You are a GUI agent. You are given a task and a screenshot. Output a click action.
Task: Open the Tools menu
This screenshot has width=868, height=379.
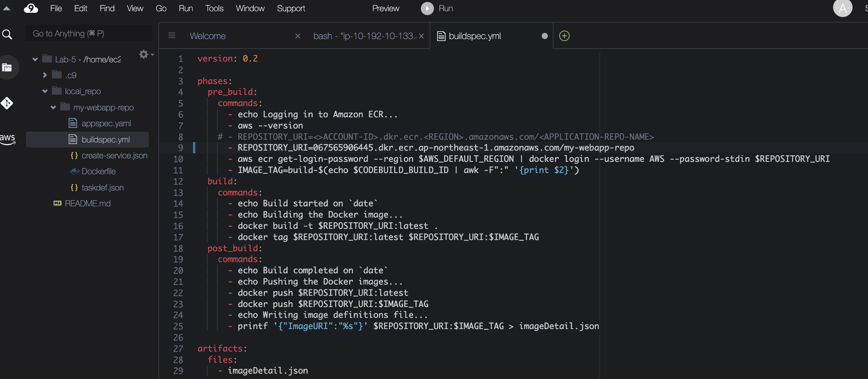215,9
